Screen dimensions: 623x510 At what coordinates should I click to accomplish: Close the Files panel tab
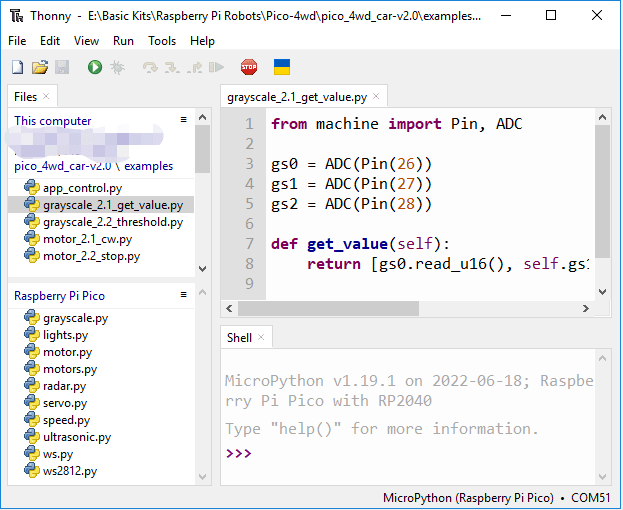[x=46, y=96]
